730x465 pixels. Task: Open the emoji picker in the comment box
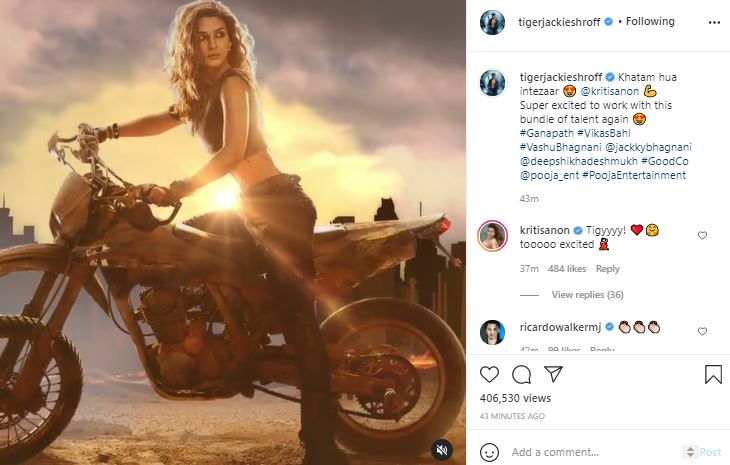[x=491, y=452]
